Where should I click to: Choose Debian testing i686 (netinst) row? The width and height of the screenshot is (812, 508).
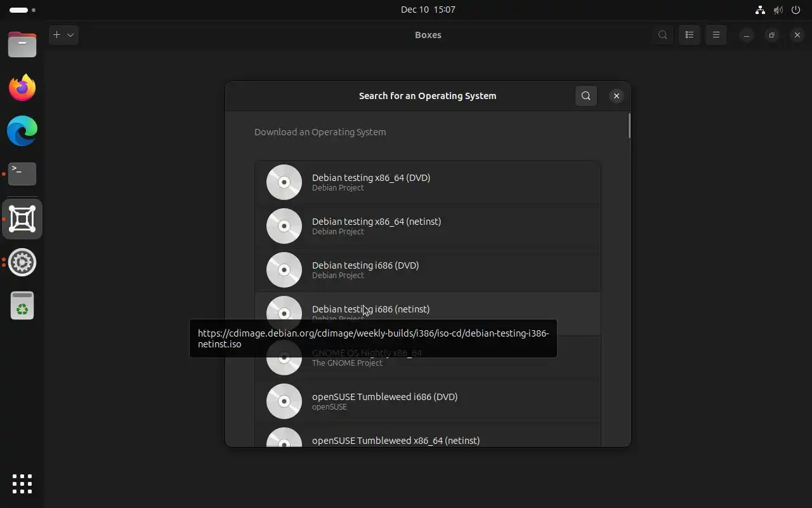[428, 314]
